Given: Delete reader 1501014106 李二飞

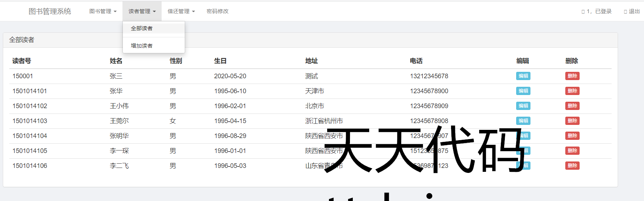Looking at the screenshot, I should click(x=572, y=166).
